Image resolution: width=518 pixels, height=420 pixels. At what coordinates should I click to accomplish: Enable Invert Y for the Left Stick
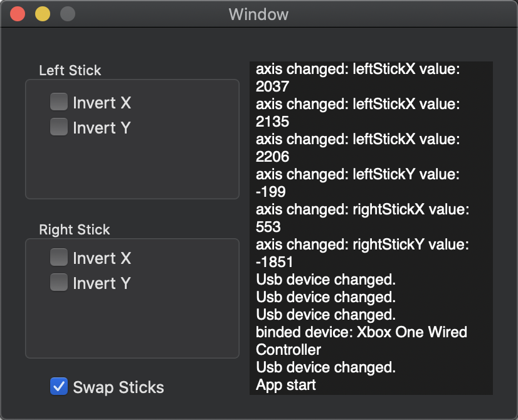(58, 127)
